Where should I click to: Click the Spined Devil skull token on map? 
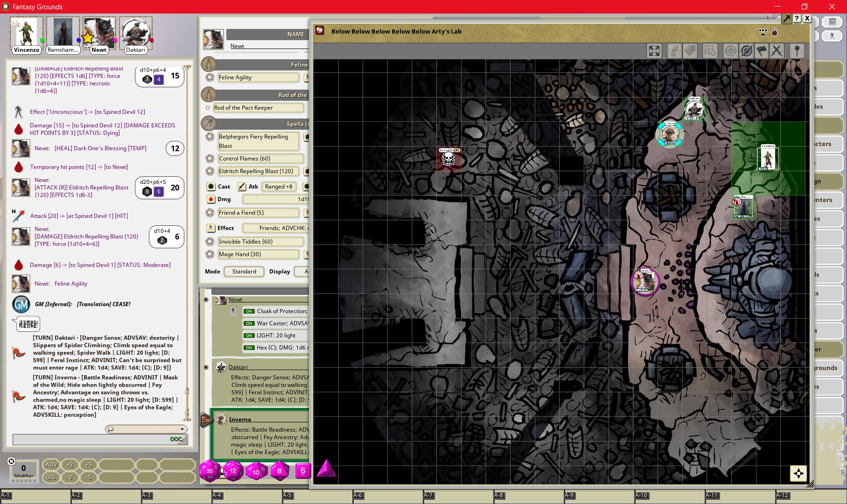(x=448, y=159)
